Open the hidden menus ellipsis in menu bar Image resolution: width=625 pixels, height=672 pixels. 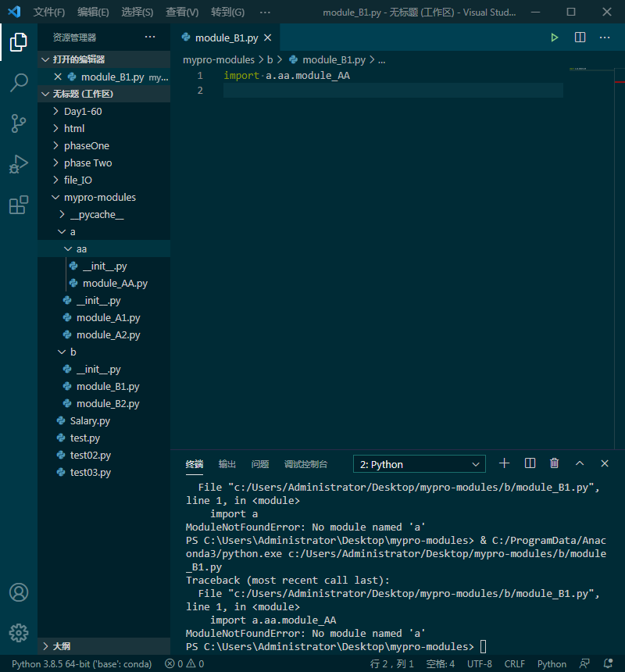(265, 12)
